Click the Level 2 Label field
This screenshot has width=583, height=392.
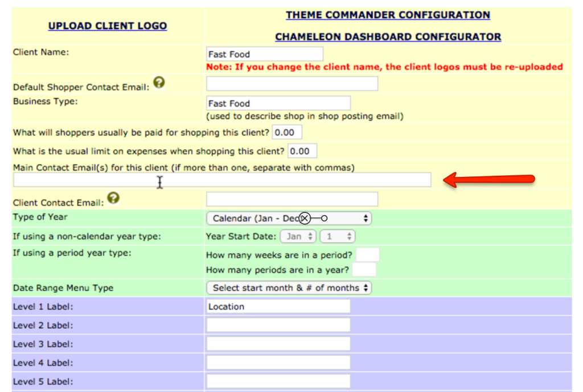(278, 325)
